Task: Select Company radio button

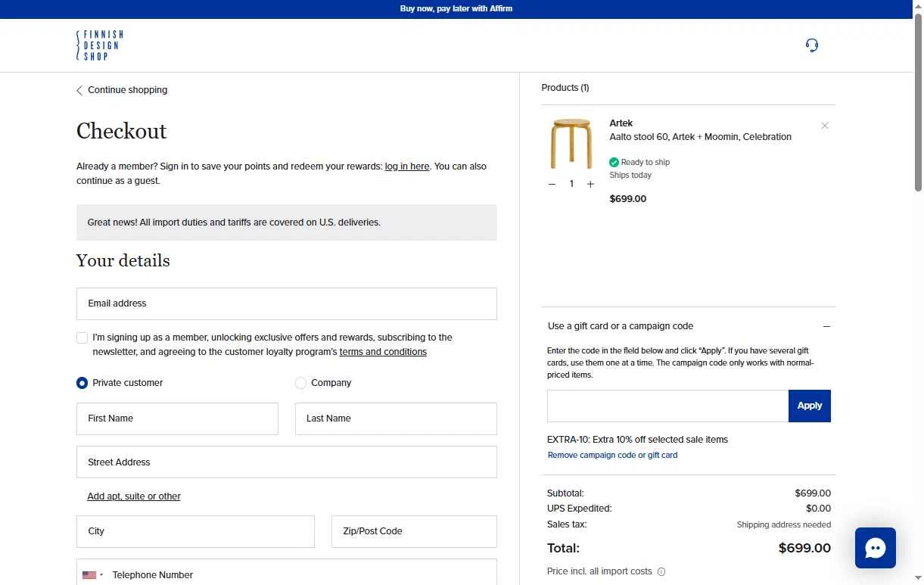Action: pos(300,383)
